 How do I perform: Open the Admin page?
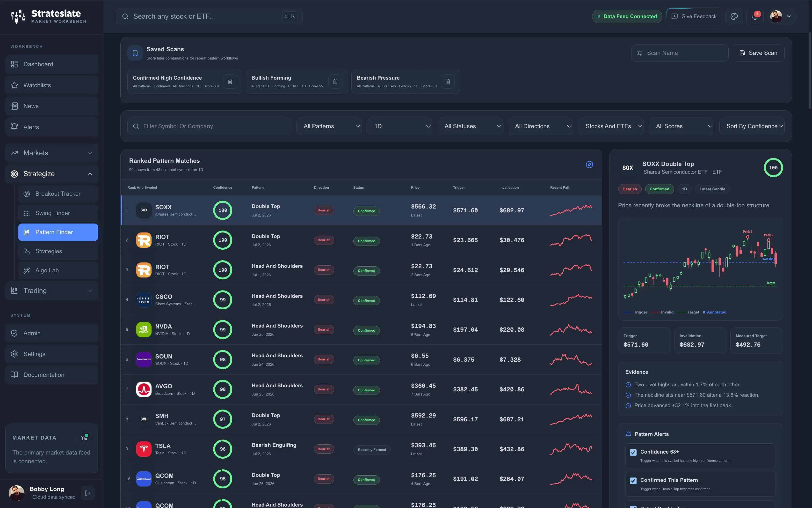pos(52,333)
